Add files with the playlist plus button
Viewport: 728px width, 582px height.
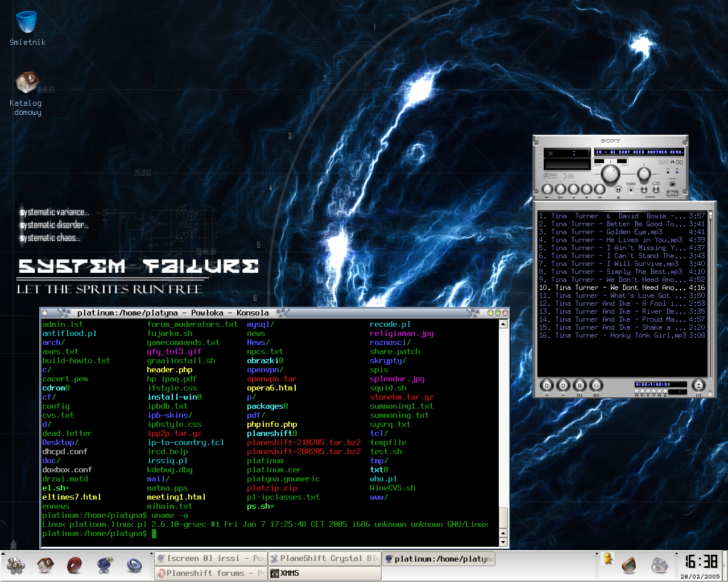[x=546, y=385]
